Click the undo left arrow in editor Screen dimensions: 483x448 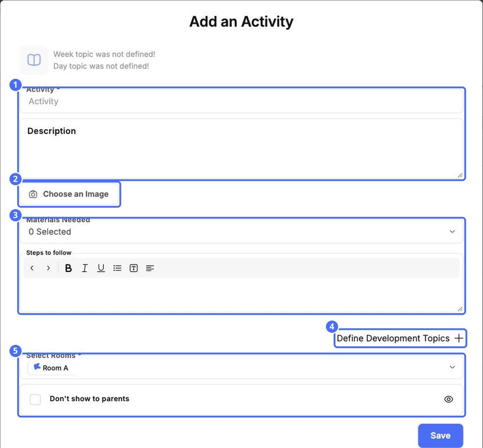[x=32, y=268]
